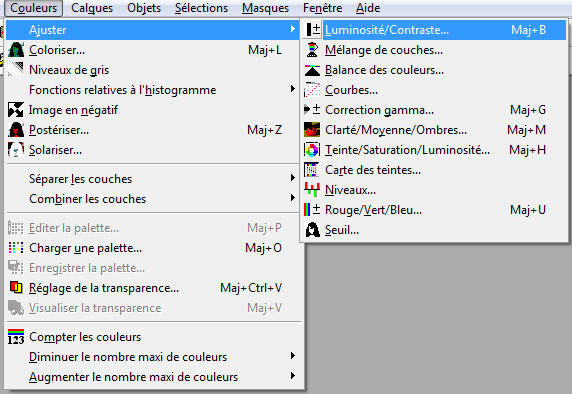Select Combiner les couches entry
572x394 pixels.
point(153,199)
